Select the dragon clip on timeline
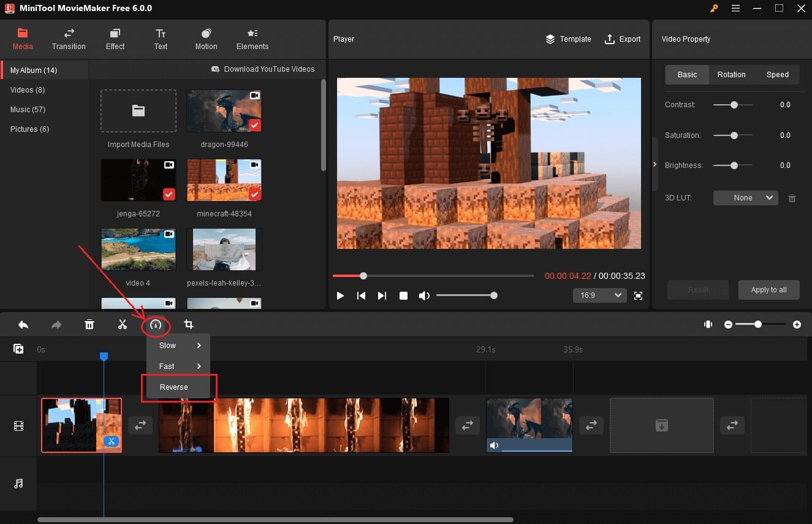The width and height of the screenshot is (812, 524). tap(529, 425)
